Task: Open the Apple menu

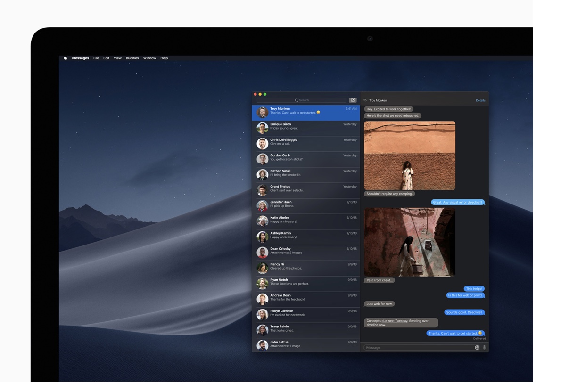Action: tap(66, 58)
